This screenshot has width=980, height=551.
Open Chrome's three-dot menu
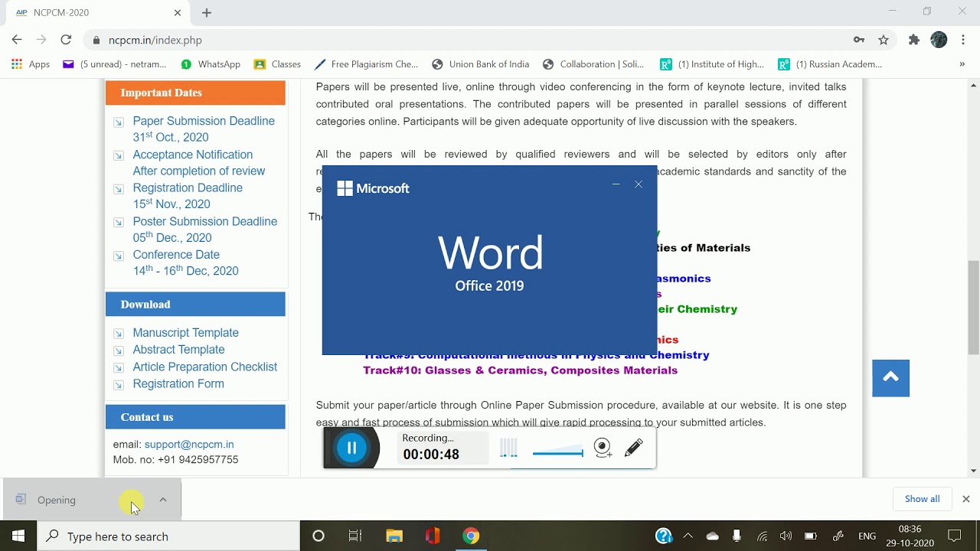pos(963,40)
